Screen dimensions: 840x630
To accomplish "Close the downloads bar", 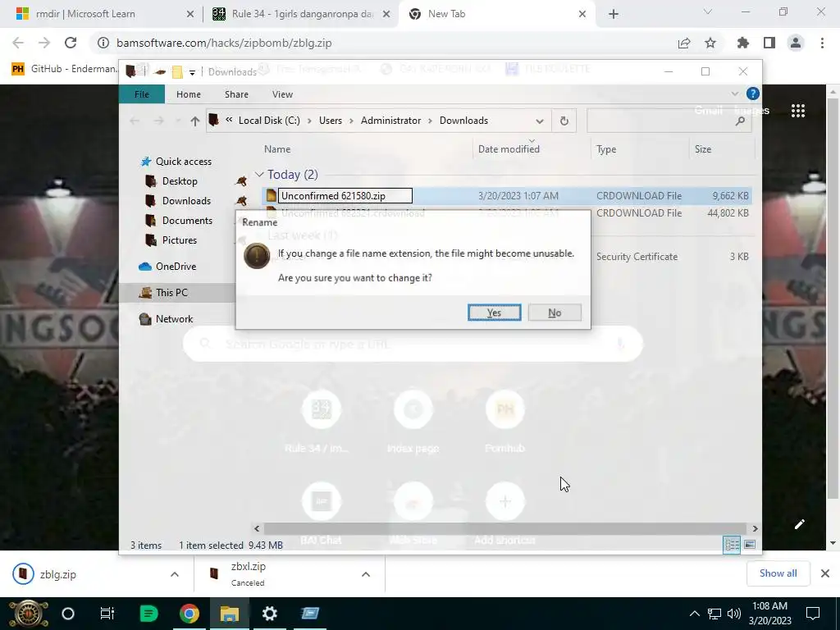I will [x=825, y=573].
